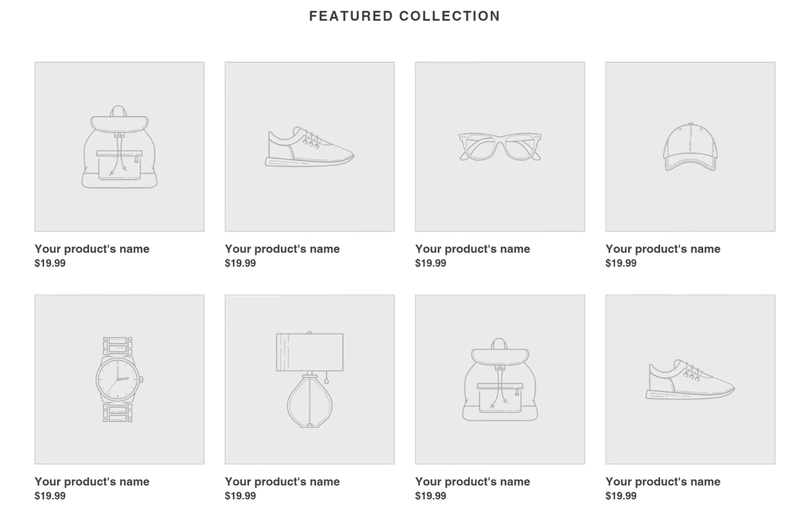812x506 pixels.
Task: Click the $19.99 price under the cap
Action: coord(621,263)
